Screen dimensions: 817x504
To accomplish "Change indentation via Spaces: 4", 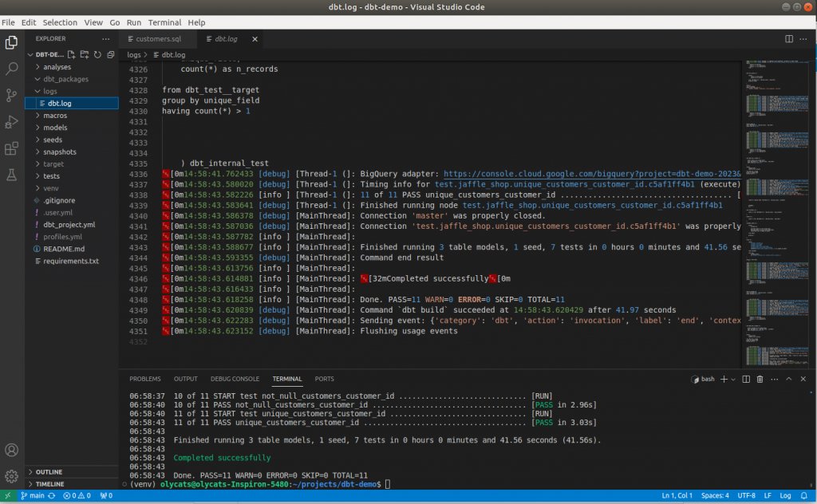I will tap(715, 496).
